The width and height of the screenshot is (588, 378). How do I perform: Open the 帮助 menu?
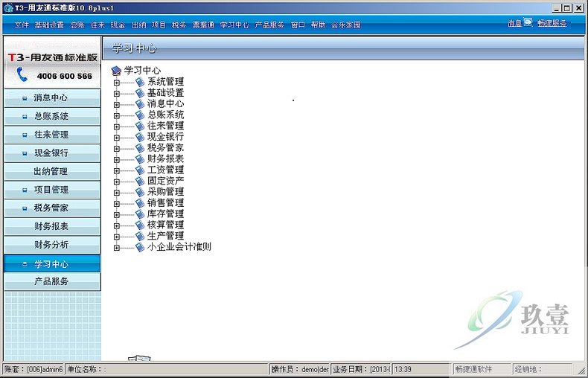pyautogui.click(x=319, y=25)
